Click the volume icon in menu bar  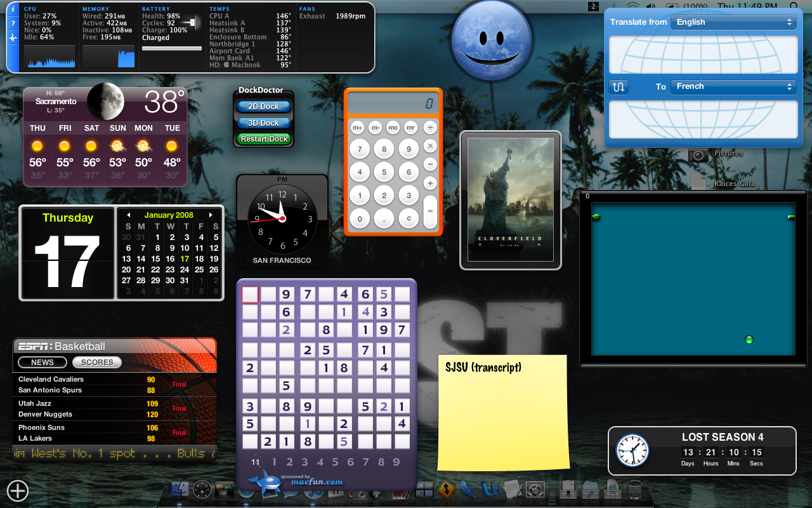pos(652,6)
